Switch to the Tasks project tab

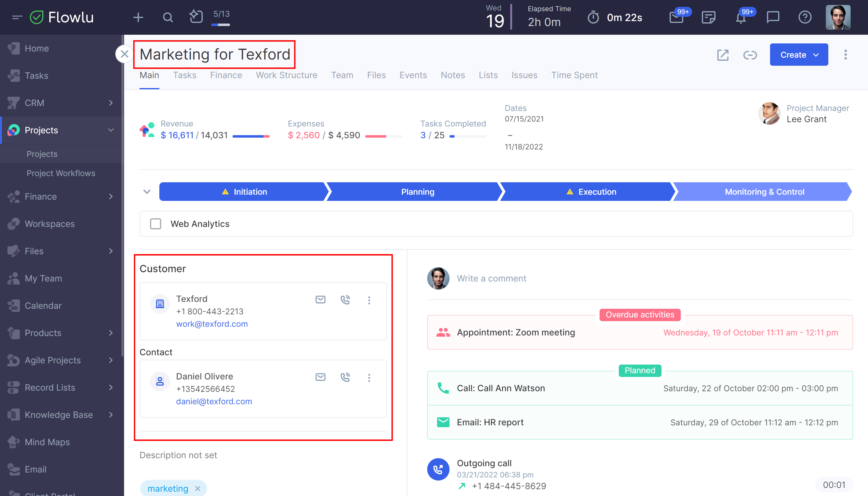(184, 75)
